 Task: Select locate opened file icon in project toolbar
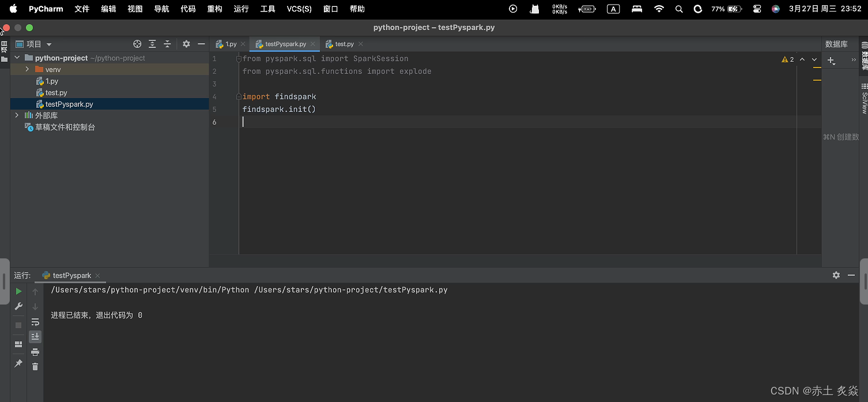(x=137, y=44)
